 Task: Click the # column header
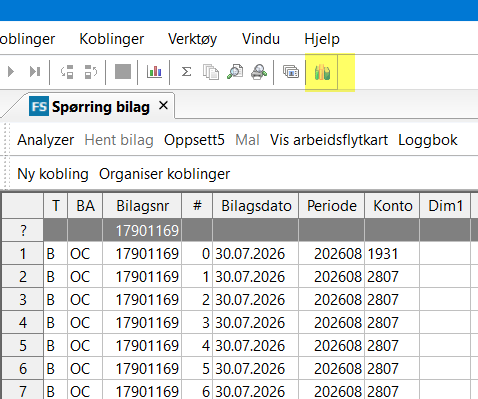(197, 206)
